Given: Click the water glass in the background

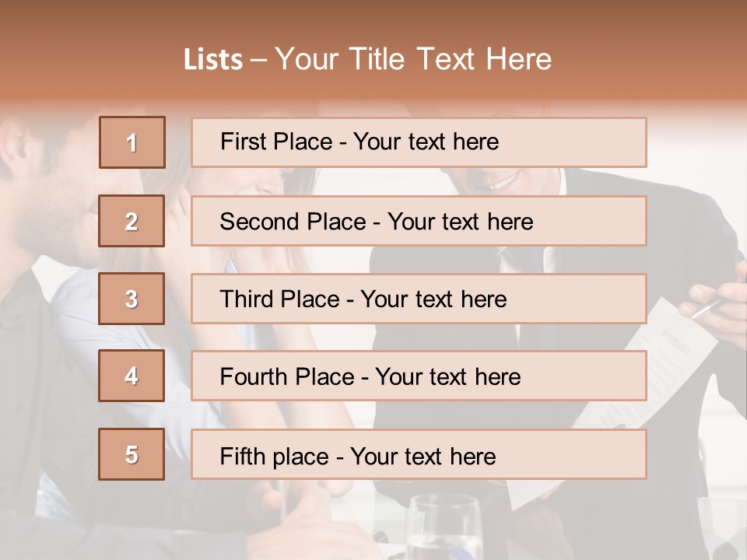Looking at the screenshot, I should point(444,529).
